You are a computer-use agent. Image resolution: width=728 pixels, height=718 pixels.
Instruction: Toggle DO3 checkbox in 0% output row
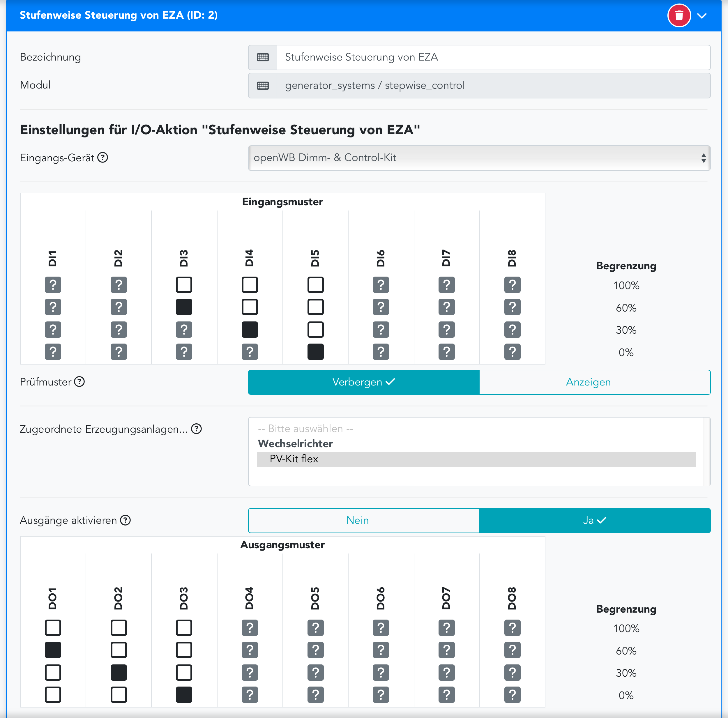(184, 695)
